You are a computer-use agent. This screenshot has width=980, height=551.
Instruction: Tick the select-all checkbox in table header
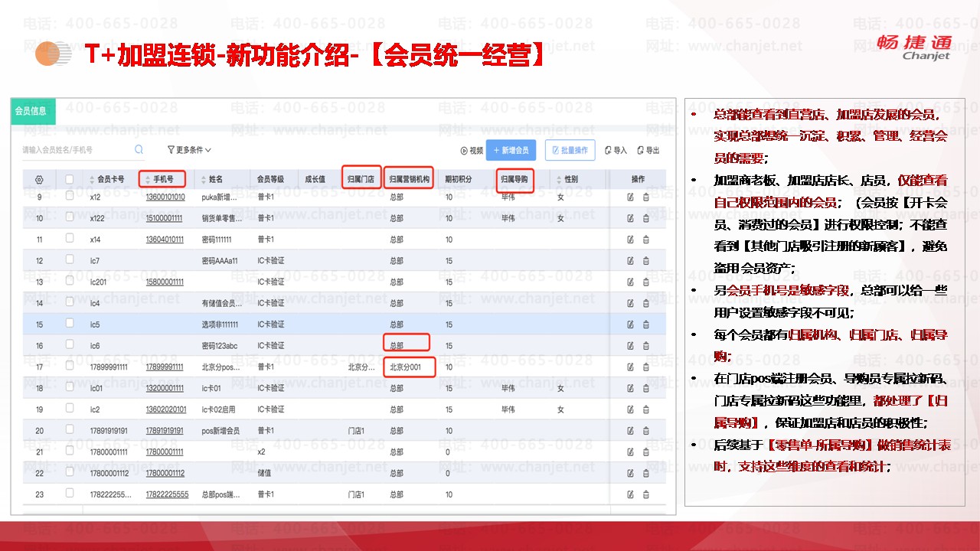(70, 180)
